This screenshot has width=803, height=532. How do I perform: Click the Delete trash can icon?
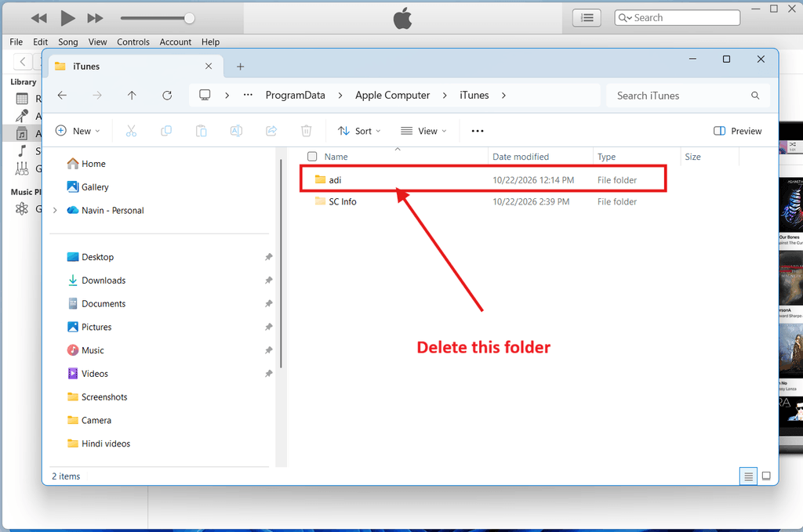point(307,131)
